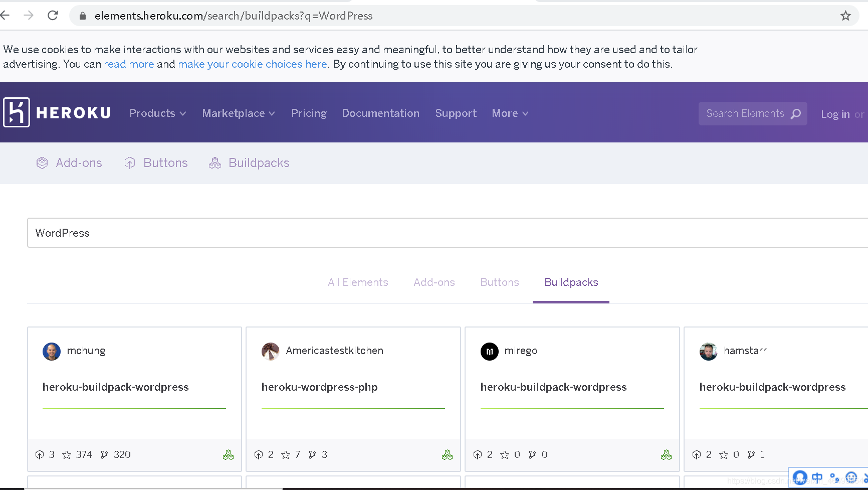
Task: Click the Americastestkitchen author name
Action: tap(335, 351)
